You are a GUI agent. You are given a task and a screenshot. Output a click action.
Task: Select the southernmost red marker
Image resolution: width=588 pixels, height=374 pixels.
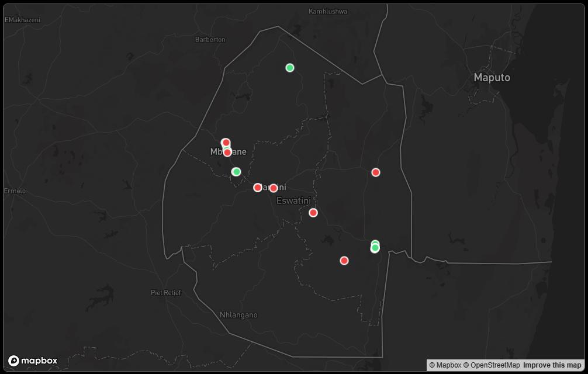344,261
